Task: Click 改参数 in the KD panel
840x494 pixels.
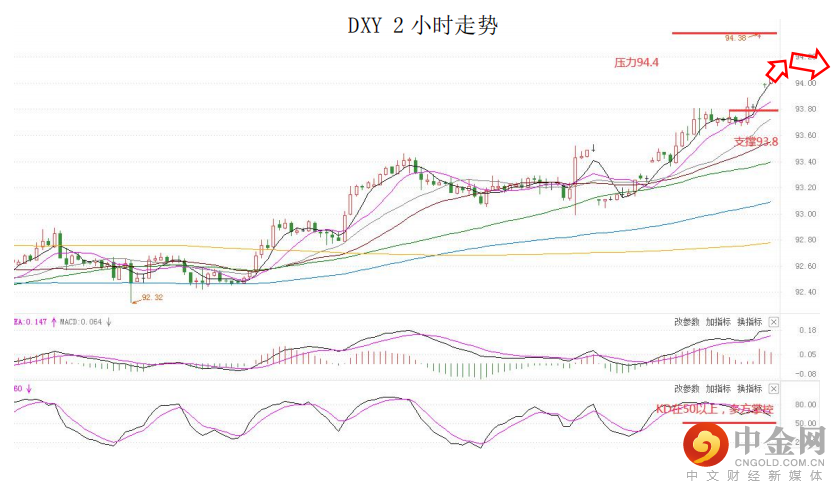Action: coord(687,389)
